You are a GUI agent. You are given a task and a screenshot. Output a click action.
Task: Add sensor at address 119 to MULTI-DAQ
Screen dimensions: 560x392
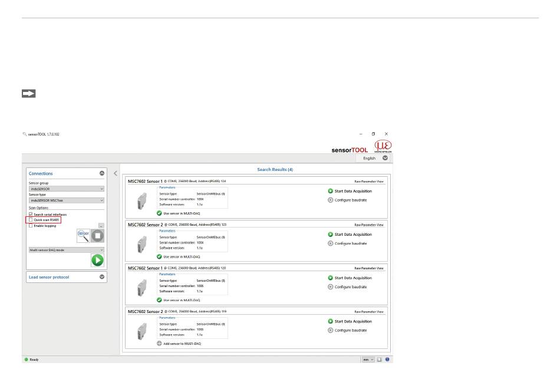(179, 344)
